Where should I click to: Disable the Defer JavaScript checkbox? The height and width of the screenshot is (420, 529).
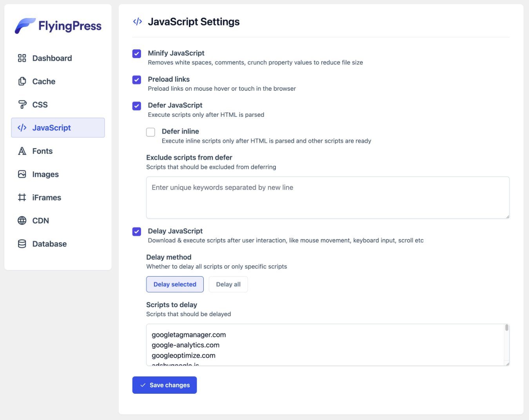click(137, 106)
